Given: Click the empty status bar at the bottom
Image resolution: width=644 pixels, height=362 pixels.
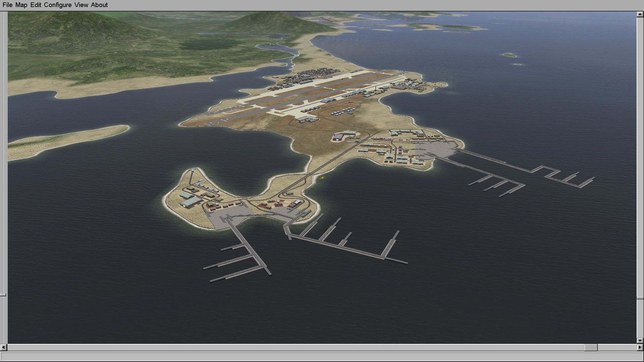Looking at the screenshot, I should point(322,356).
